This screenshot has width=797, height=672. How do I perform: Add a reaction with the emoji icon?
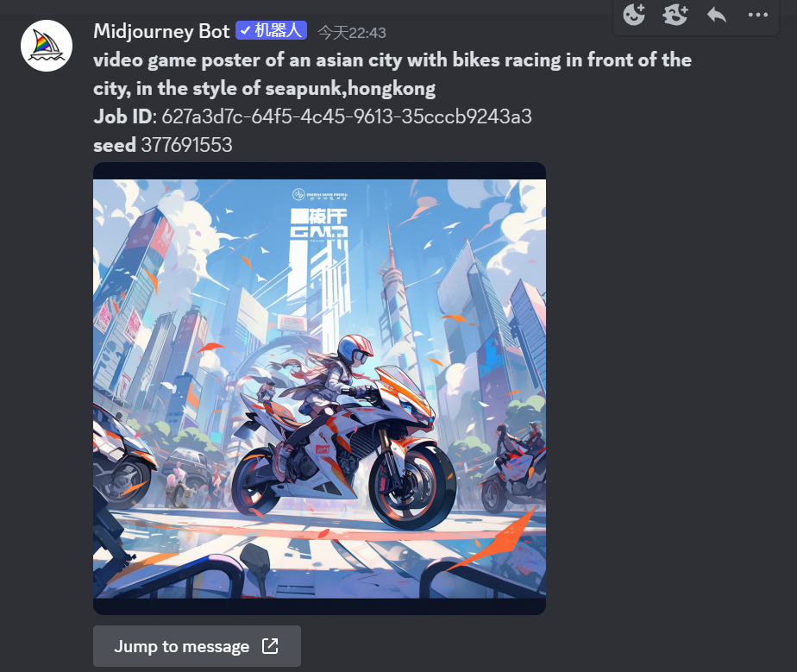634,15
